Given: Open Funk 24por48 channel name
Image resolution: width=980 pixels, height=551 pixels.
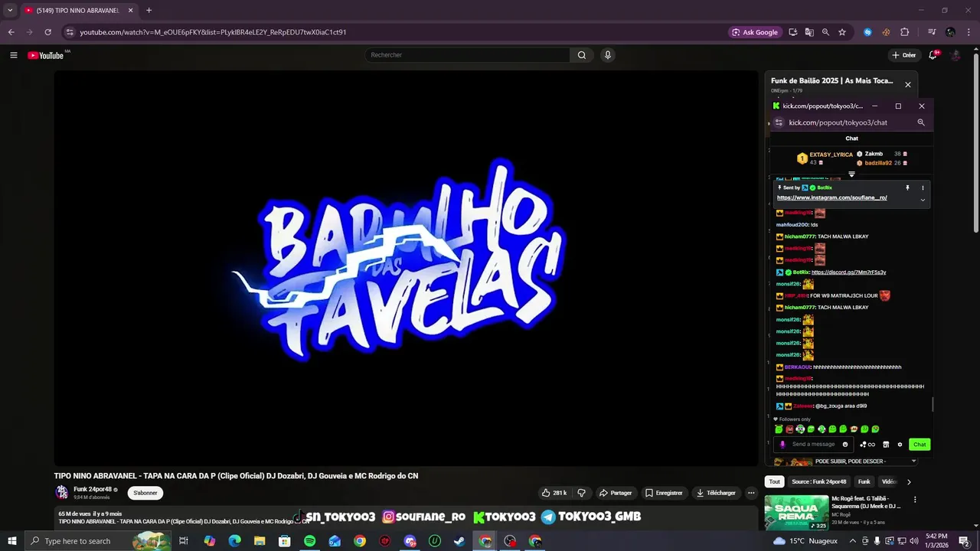Looking at the screenshot, I should 93,489.
